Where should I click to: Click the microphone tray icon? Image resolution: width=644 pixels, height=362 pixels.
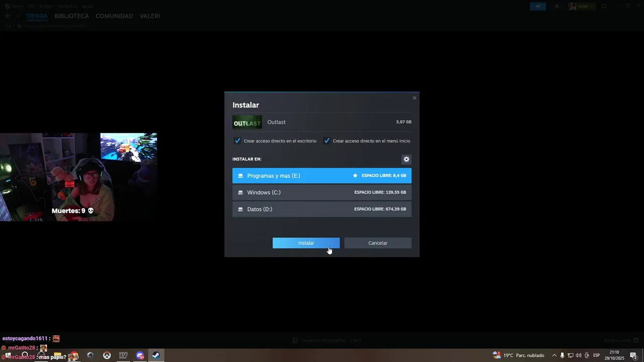tap(562, 355)
